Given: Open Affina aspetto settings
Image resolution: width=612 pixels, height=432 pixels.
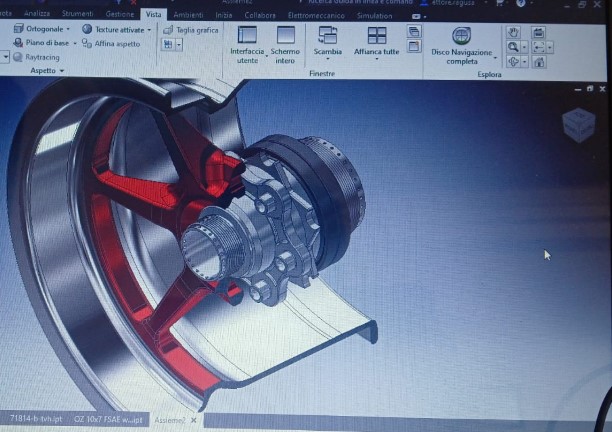Looking at the screenshot, I should pos(111,44).
